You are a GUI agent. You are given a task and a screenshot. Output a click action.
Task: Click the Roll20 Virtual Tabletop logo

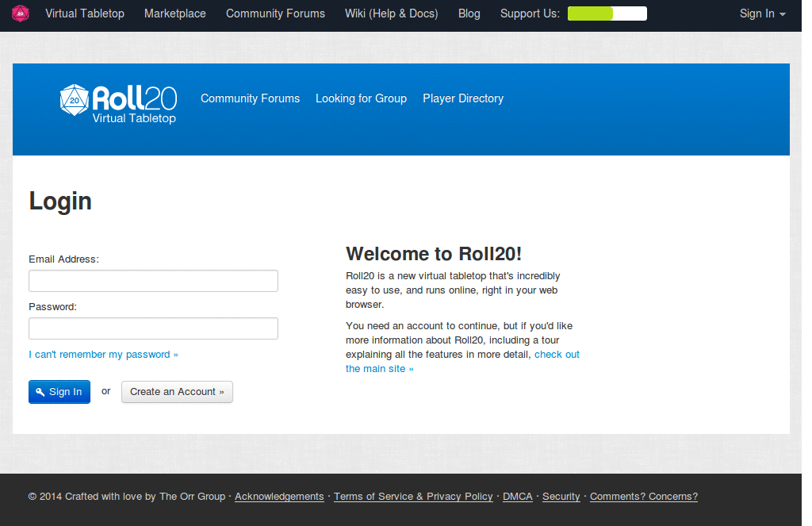[118, 104]
